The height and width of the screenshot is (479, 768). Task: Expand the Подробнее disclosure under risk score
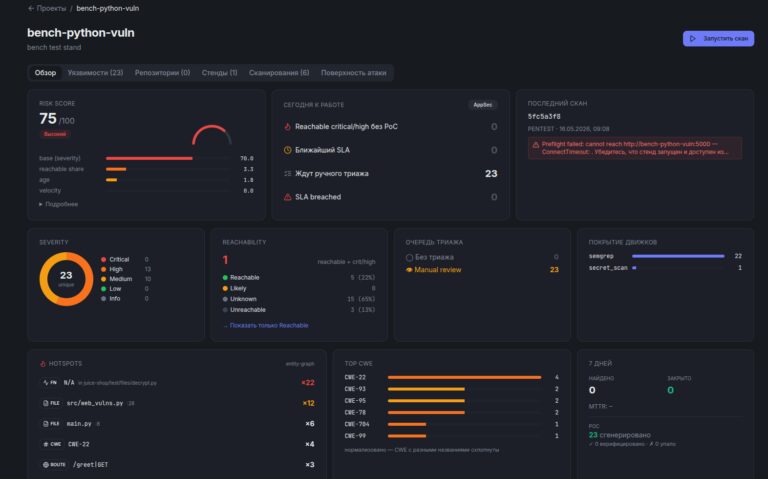[x=58, y=204]
